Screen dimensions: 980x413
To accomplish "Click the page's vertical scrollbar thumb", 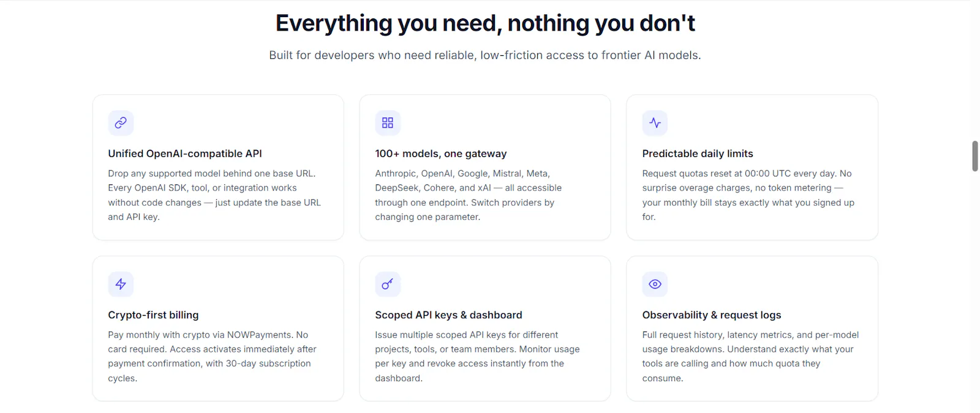I will (975, 156).
